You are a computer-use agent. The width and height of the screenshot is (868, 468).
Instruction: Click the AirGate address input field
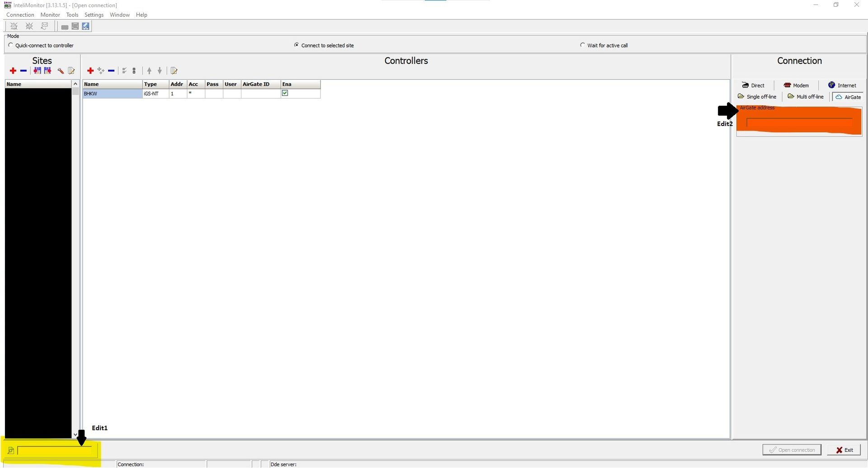(799, 122)
